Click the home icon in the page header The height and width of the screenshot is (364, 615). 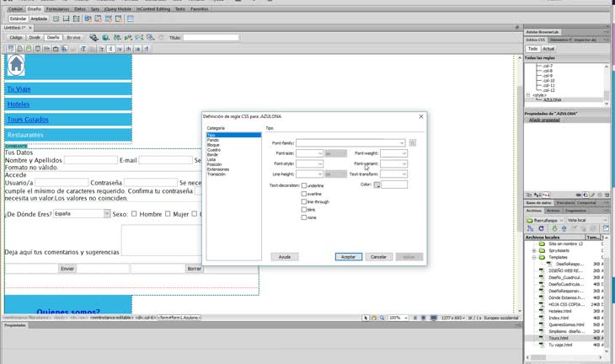[16, 65]
